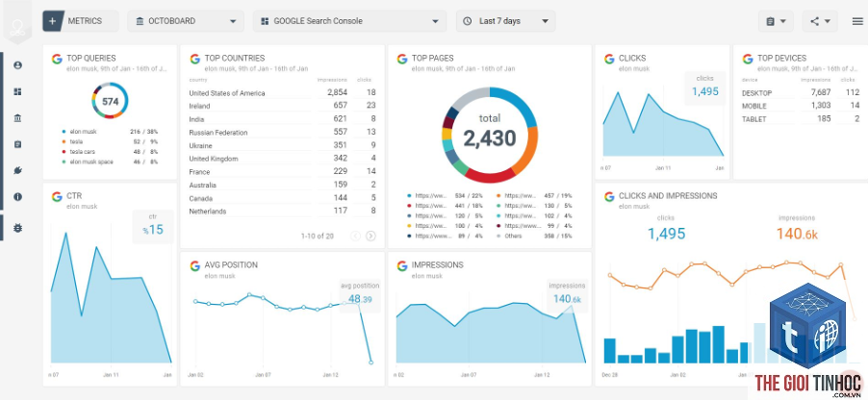868x400 pixels.
Task: Select the Netherlands row
Action: coord(282,212)
